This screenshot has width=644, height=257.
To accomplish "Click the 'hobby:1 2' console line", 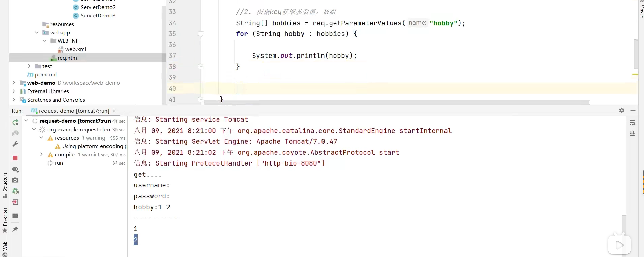I will tap(152, 207).
